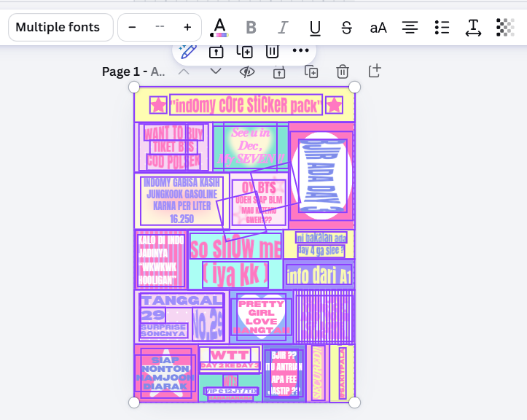Hide page using the eye icon
Screen dimensions: 527x420
(x=247, y=71)
